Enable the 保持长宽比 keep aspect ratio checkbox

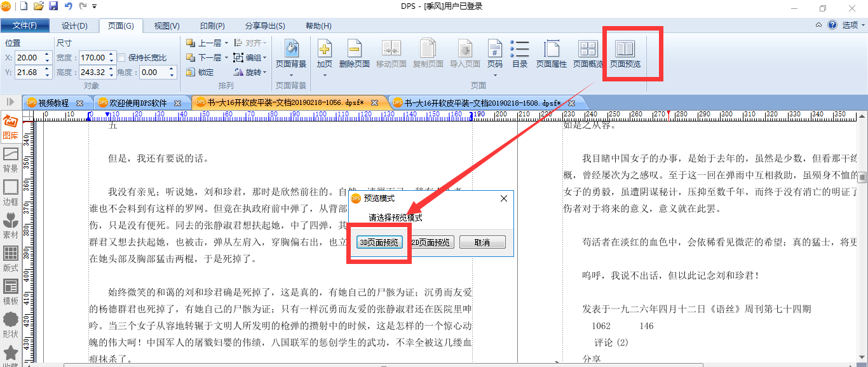(122, 58)
